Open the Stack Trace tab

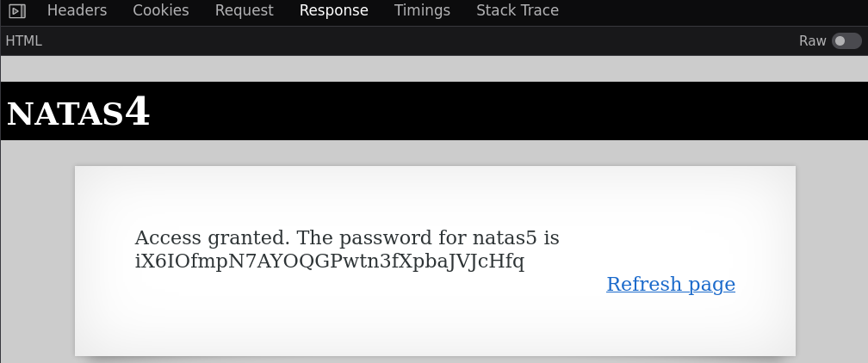point(518,10)
